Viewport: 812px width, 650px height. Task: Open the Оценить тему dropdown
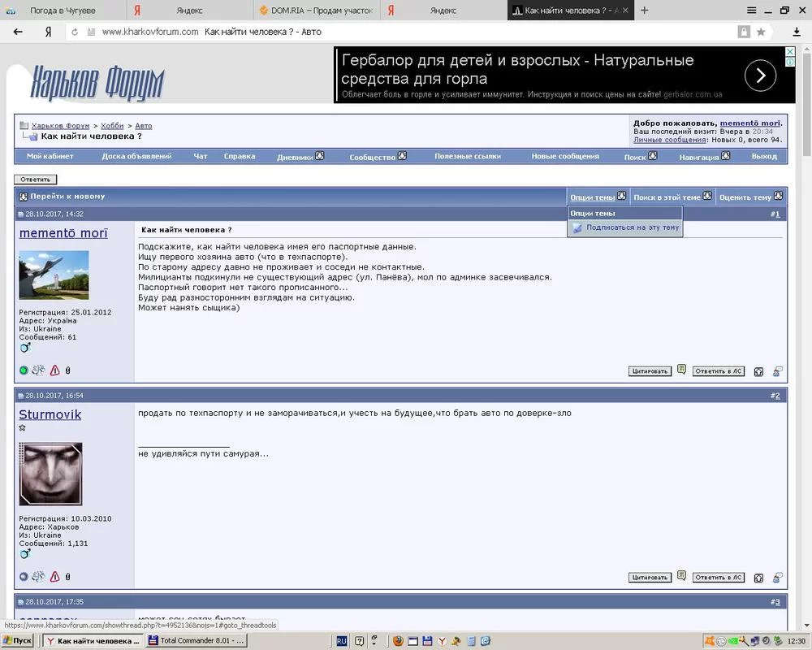(x=751, y=197)
